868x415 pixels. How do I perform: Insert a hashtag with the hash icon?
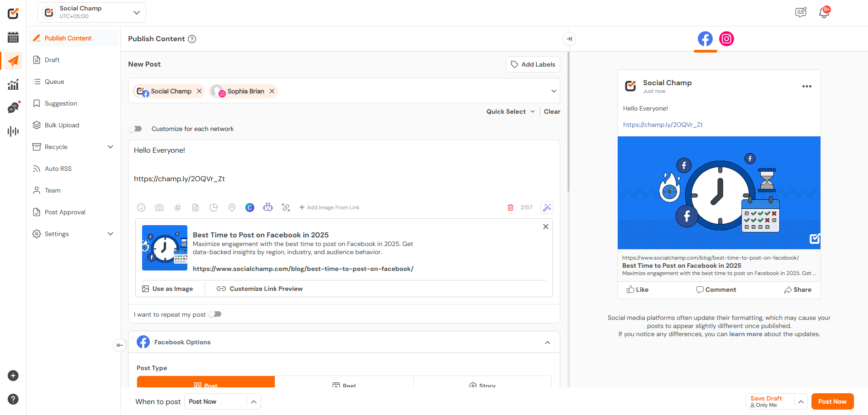pyautogui.click(x=177, y=207)
